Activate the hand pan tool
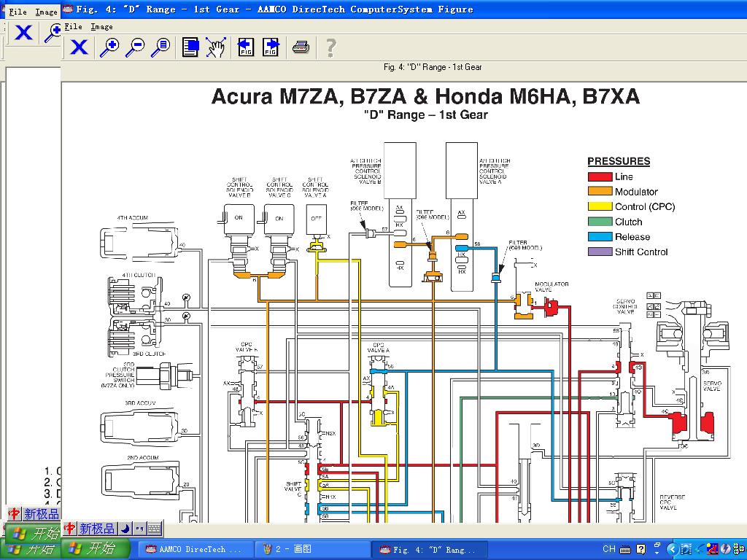747x560 pixels. (x=215, y=47)
